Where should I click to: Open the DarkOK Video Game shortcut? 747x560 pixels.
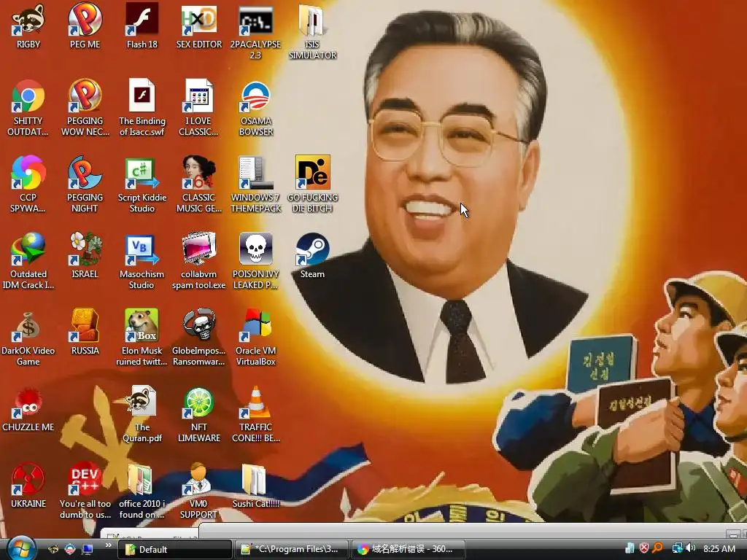click(x=28, y=338)
